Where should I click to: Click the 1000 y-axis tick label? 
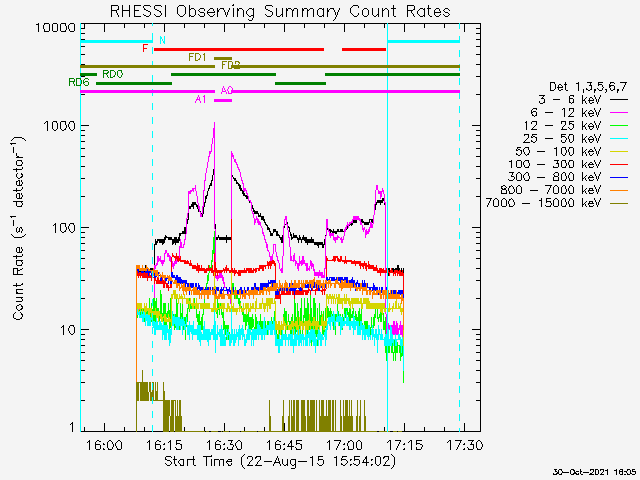(59, 126)
